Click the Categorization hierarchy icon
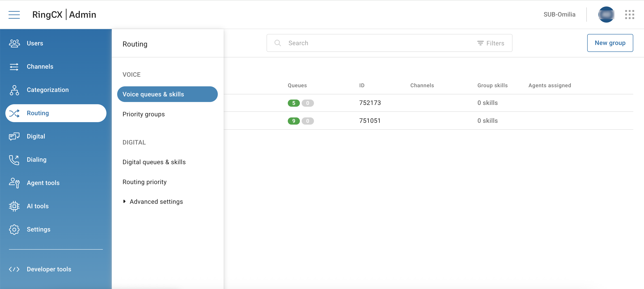644x289 pixels. tap(14, 90)
